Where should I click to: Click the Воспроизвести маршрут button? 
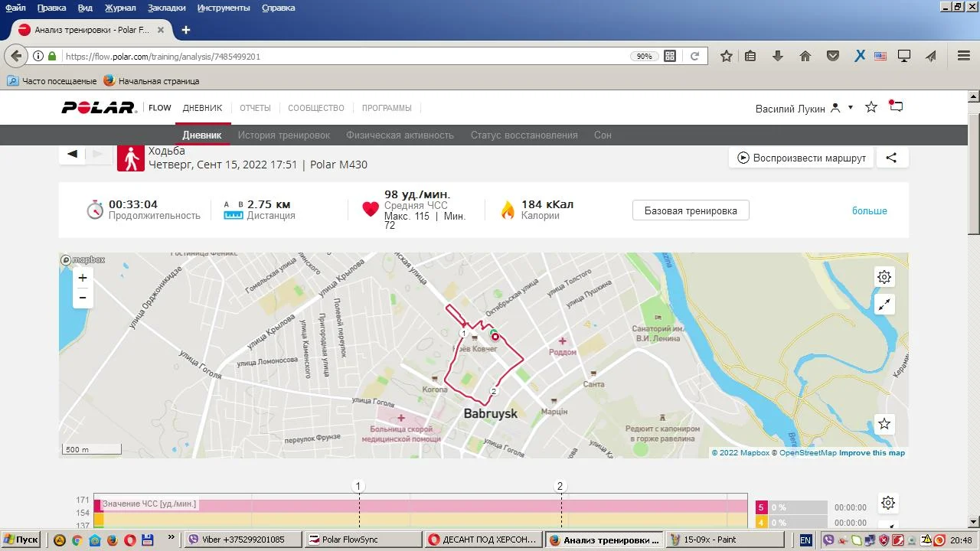pos(801,158)
